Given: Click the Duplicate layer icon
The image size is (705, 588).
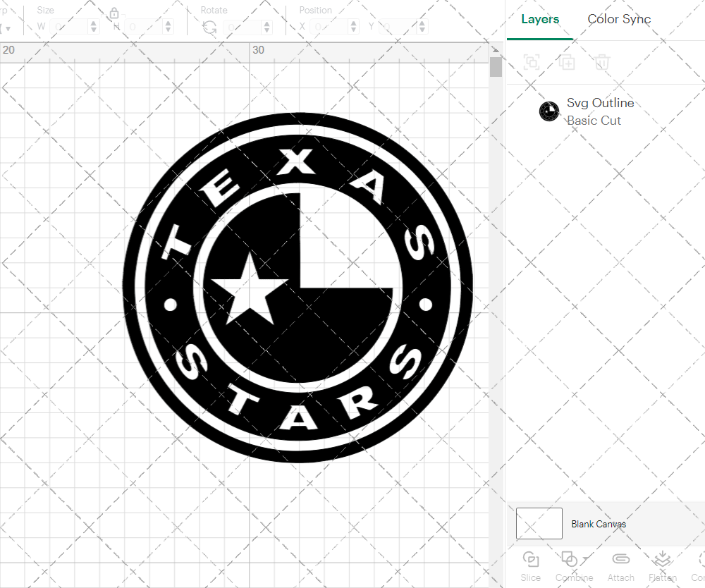Looking at the screenshot, I should (567, 61).
